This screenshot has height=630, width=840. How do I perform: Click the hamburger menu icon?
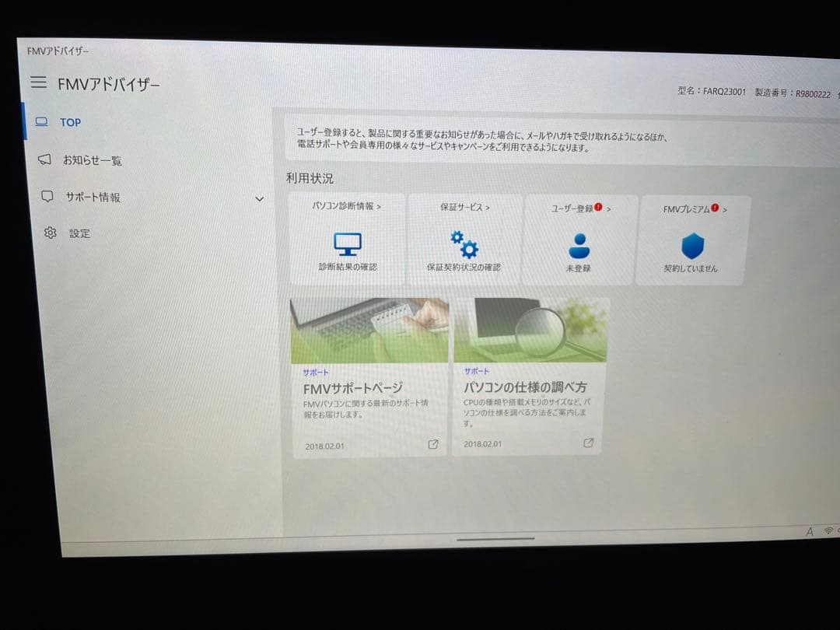[39, 82]
